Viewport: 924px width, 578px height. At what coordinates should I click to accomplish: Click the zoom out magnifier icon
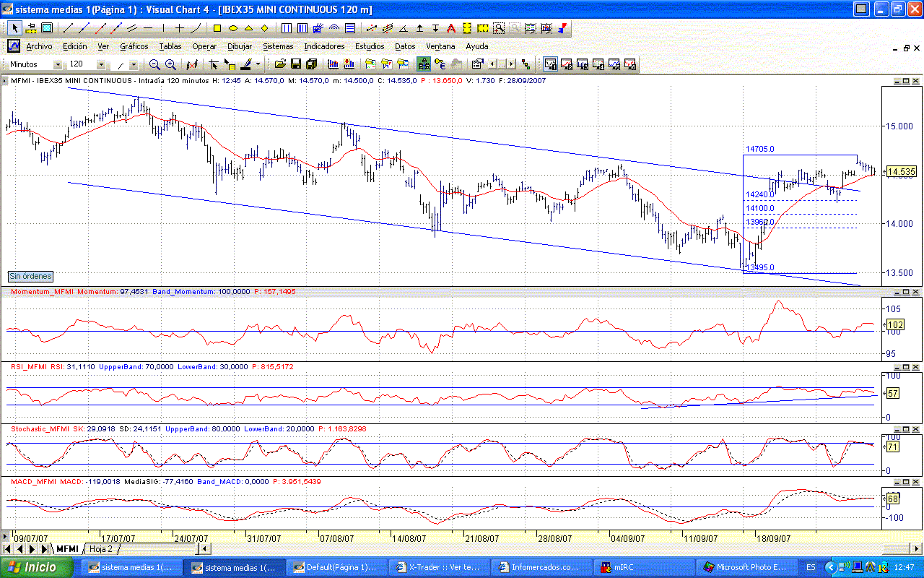154,64
